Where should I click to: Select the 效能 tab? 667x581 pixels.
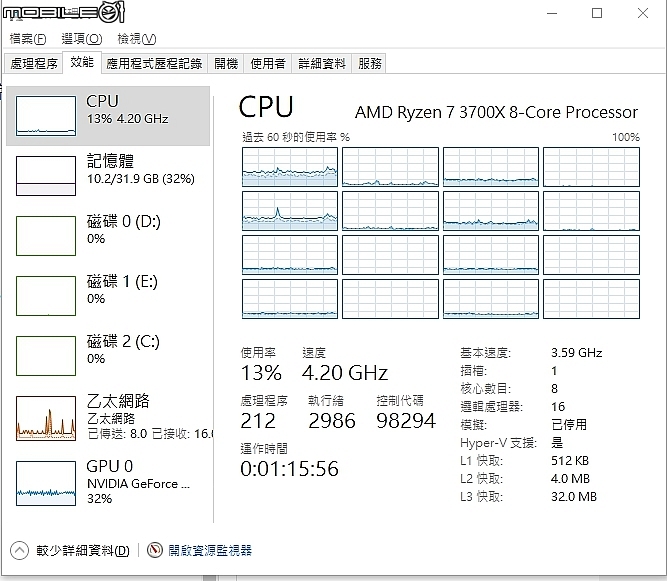[x=82, y=62]
